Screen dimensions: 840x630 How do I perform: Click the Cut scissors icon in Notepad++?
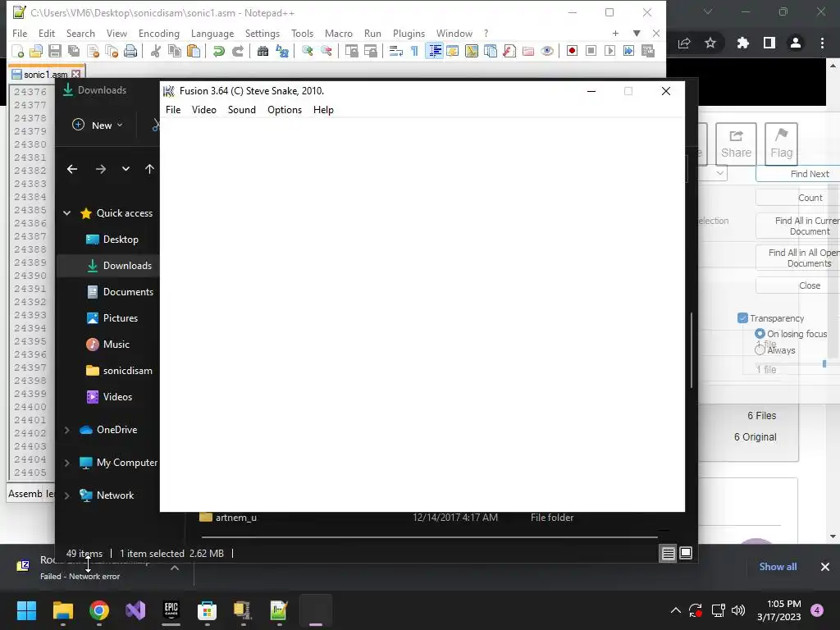156,51
